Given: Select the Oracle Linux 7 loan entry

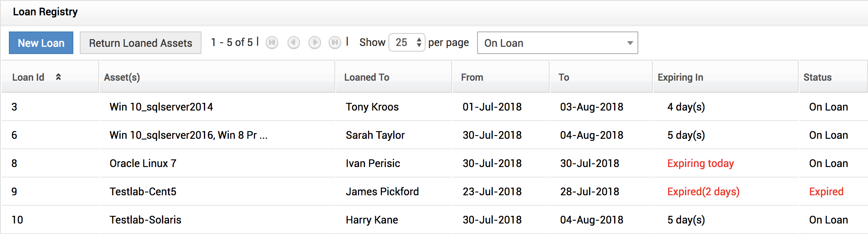Looking at the screenshot, I should coord(143,163).
